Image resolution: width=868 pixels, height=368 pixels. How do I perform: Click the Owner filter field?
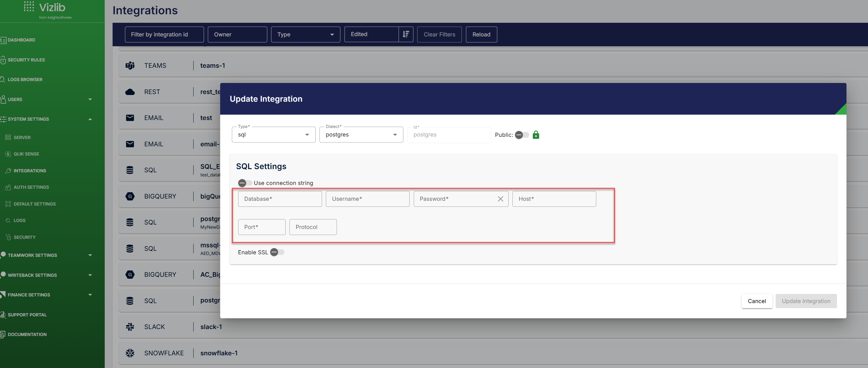237,35
